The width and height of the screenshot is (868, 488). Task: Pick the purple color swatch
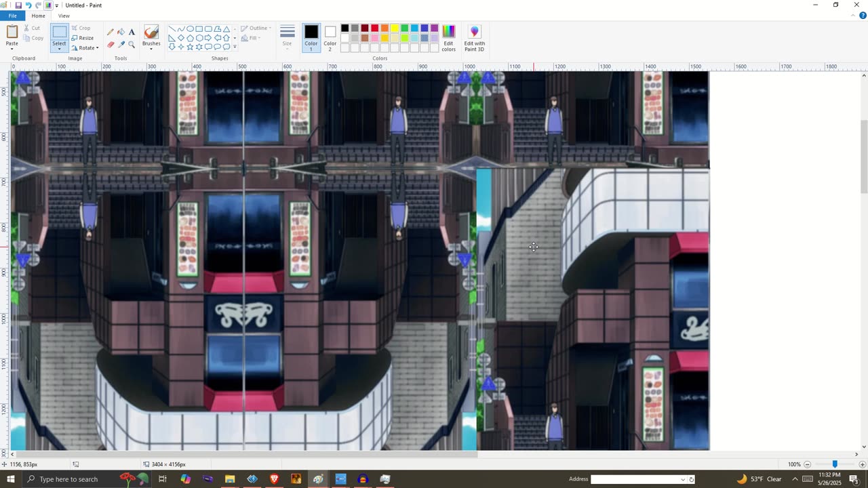[434, 28]
